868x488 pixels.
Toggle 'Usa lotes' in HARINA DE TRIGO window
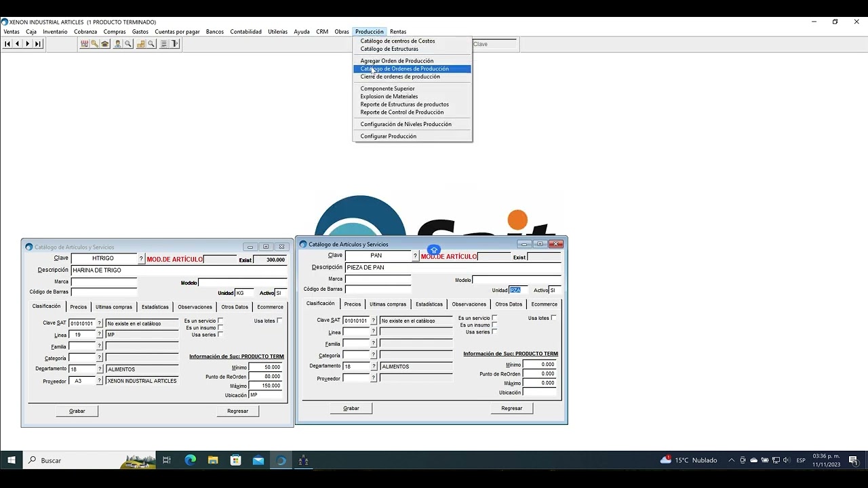click(x=279, y=321)
